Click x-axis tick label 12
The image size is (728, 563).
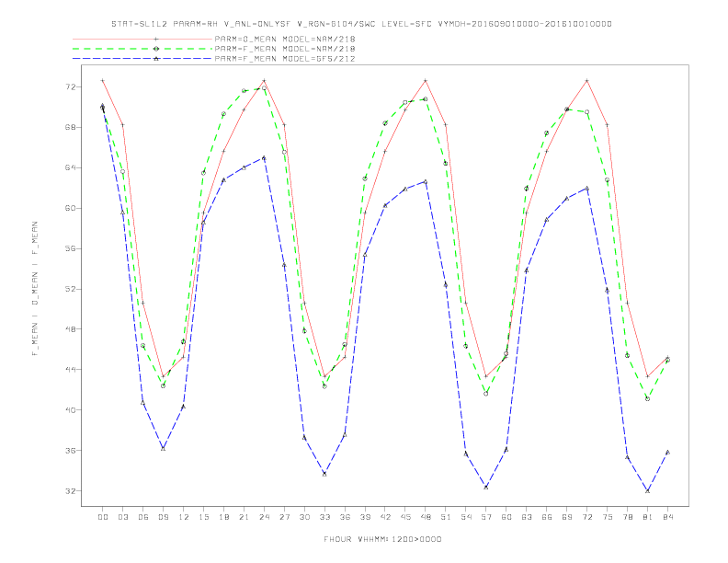(184, 517)
